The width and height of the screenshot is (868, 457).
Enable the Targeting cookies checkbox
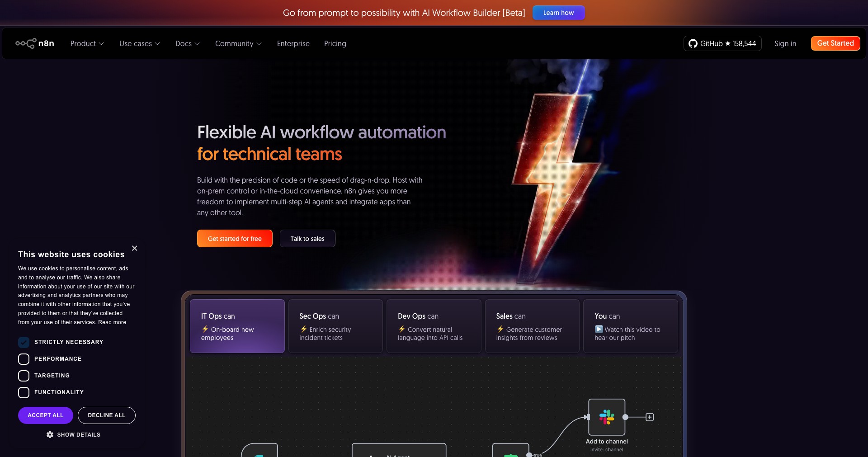click(x=24, y=376)
